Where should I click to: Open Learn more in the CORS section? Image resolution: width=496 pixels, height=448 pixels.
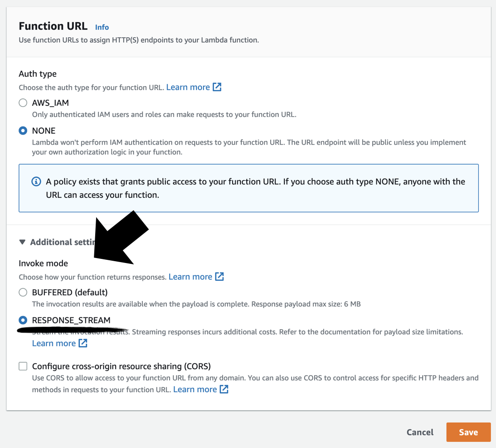coord(195,389)
